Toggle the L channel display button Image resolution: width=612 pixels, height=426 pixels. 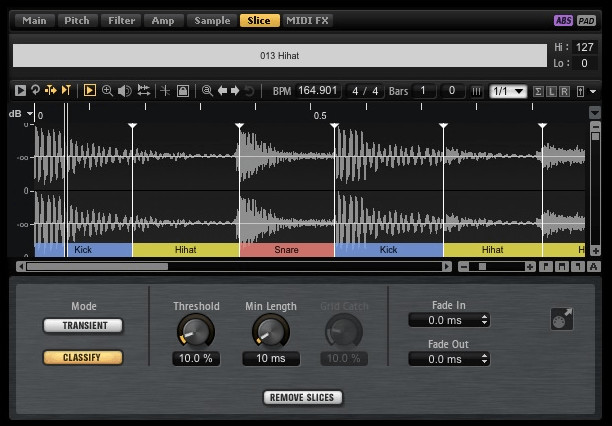click(x=551, y=91)
